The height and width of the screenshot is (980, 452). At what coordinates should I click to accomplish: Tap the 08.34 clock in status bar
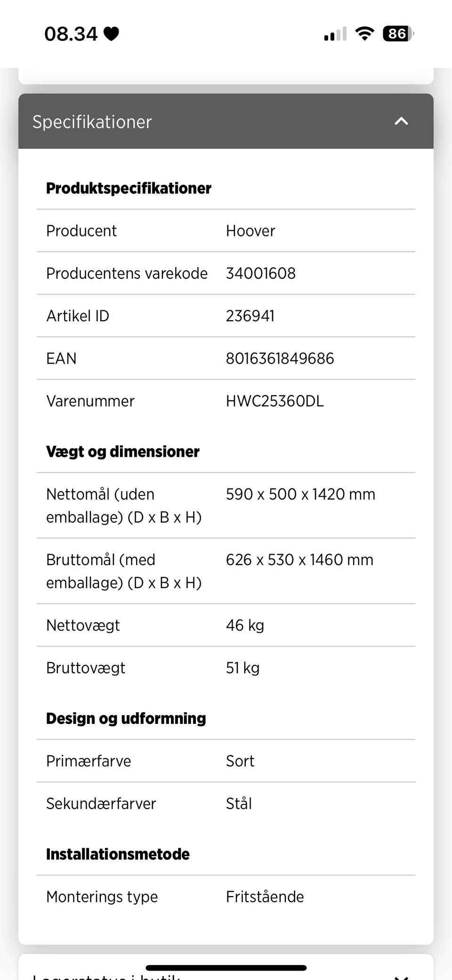click(71, 34)
